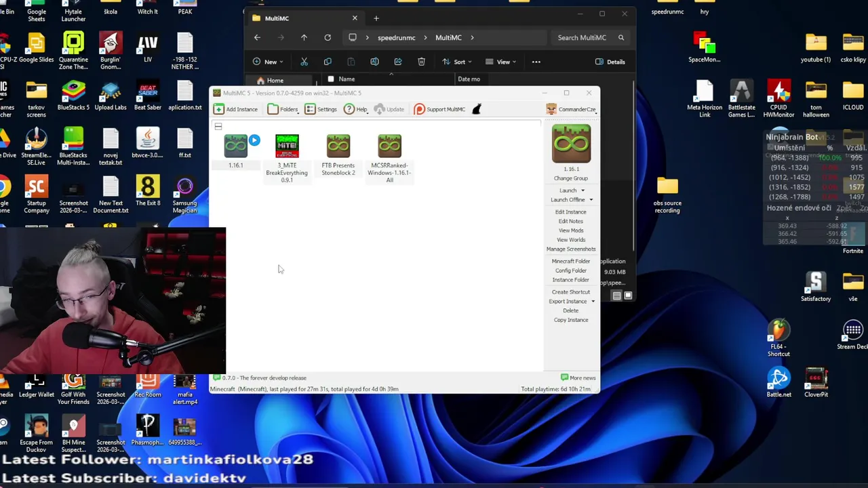Image resolution: width=868 pixels, height=488 pixels.
Task: Click the Rename icon in Explorer toolbar
Action: click(x=374, y=62)
